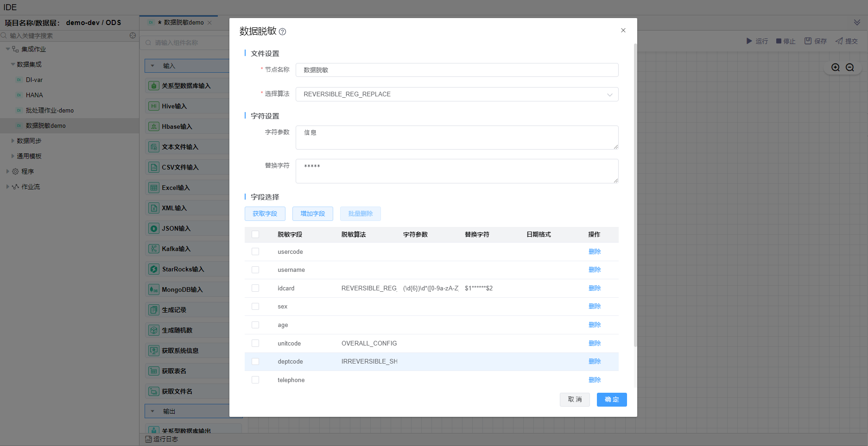Check the usercode row checkbox
This screenshot has height=446, width=868.
tap(255, 251)
